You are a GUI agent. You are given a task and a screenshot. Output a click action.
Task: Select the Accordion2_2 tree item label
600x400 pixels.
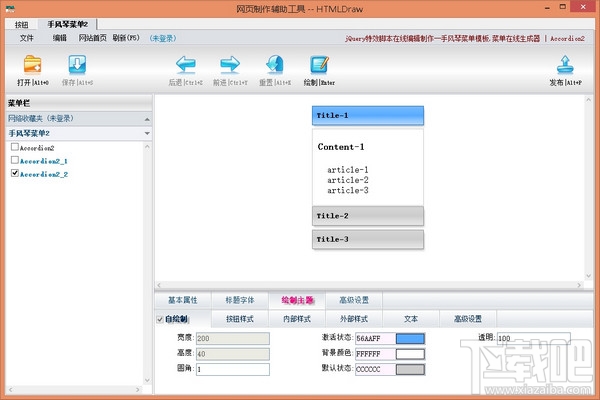tap(44, 175)
